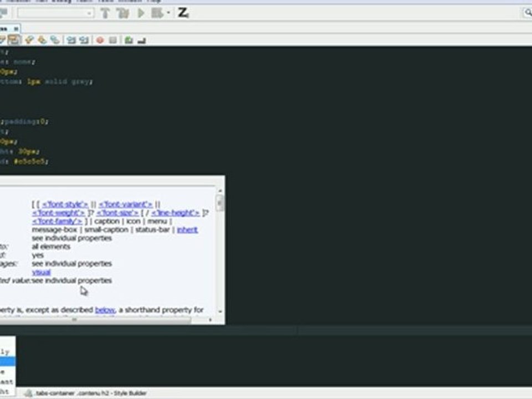Click the 'inherit' link
The height and width of the screenshot is (399, 532).
click(187, 229)
